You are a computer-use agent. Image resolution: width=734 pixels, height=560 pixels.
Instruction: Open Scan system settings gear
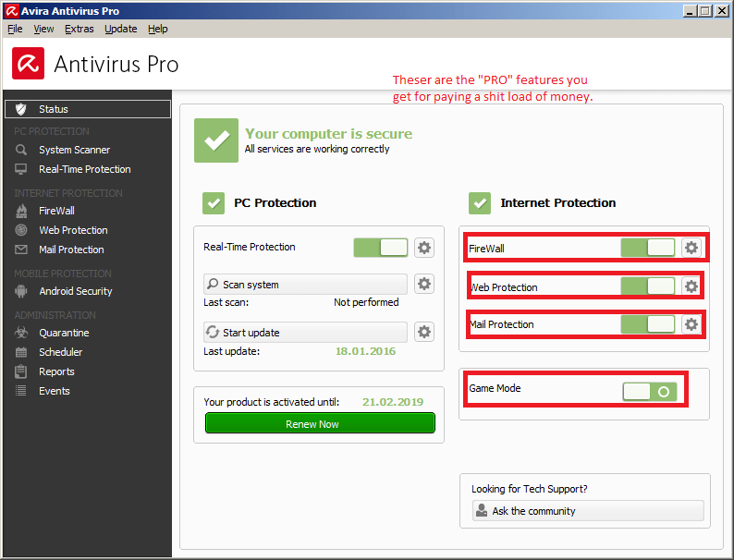[x=424, y=284]
